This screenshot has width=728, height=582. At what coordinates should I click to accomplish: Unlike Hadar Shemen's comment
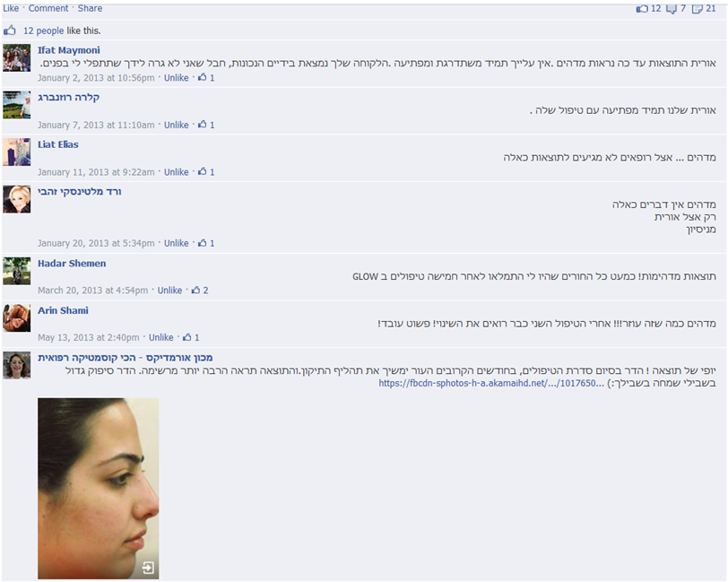tap(169, 291)
